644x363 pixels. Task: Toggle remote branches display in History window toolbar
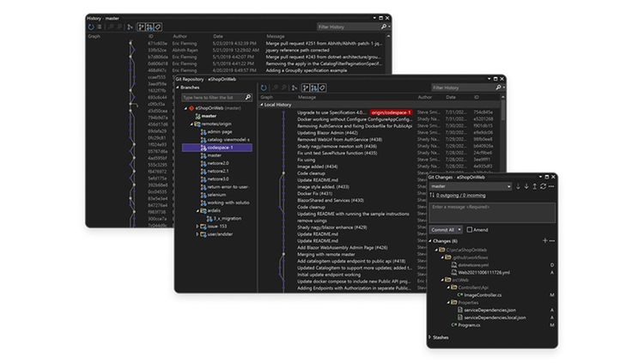point(149,27)
